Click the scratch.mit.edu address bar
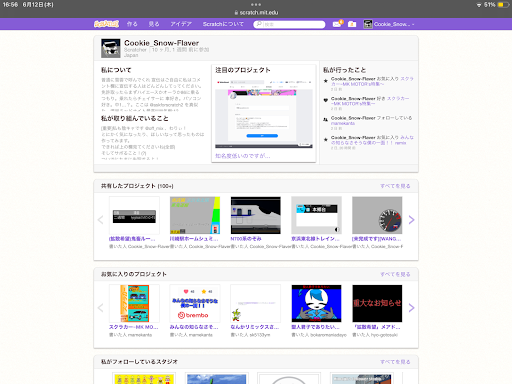Screen dimensions: 512x384 click(x=256, y=13)
